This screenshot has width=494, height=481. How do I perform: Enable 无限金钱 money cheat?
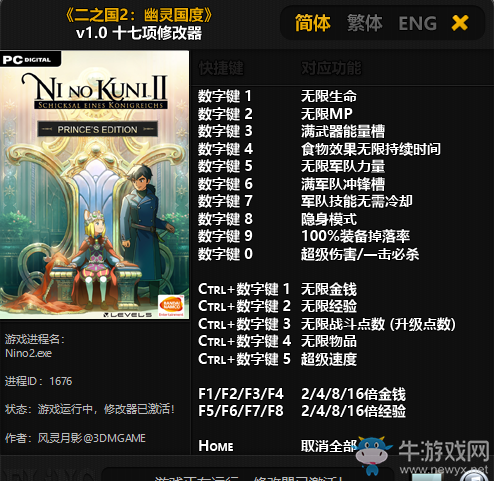pos(329,289)
